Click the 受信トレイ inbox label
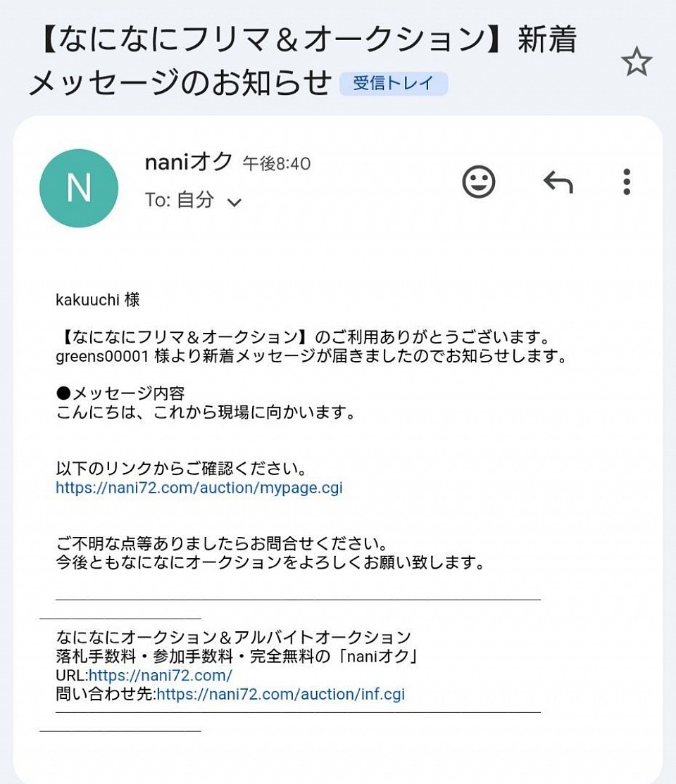 (393, 83)
